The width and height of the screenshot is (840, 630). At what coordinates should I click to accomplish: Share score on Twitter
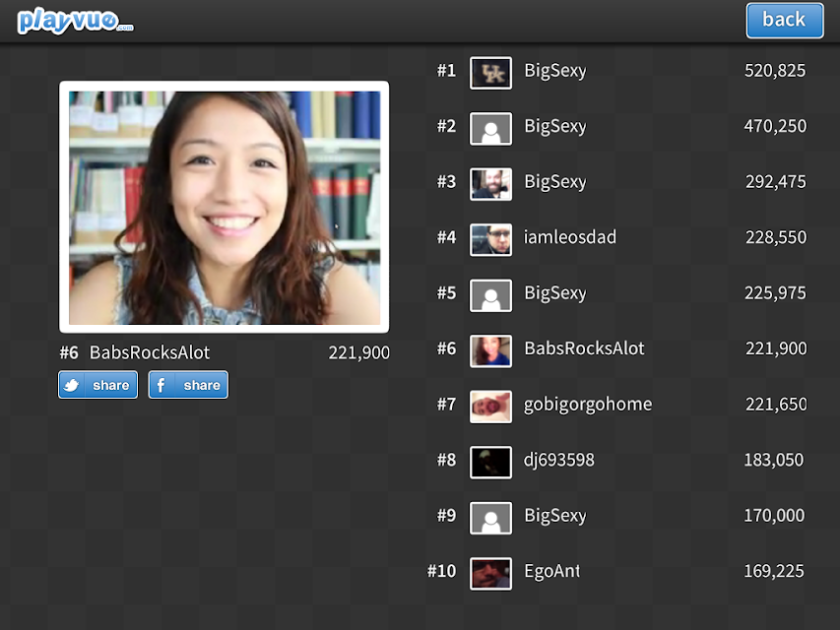pos(98,385)
